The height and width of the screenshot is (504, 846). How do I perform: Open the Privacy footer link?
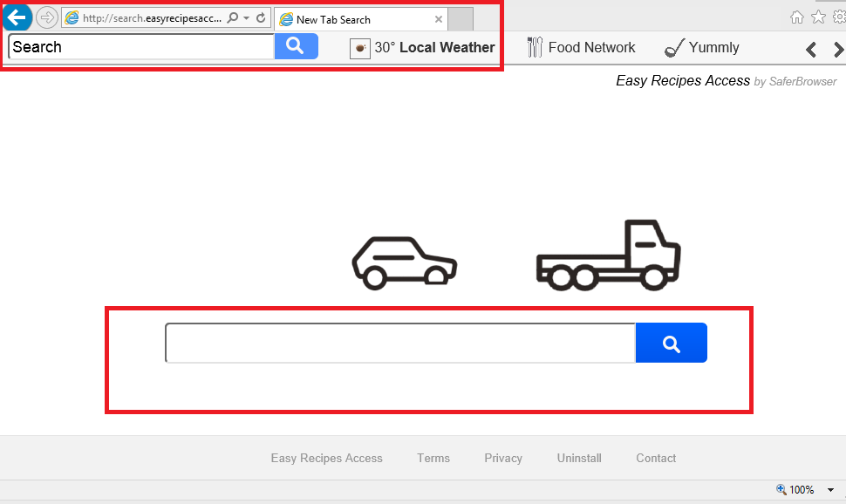(503, 458)
